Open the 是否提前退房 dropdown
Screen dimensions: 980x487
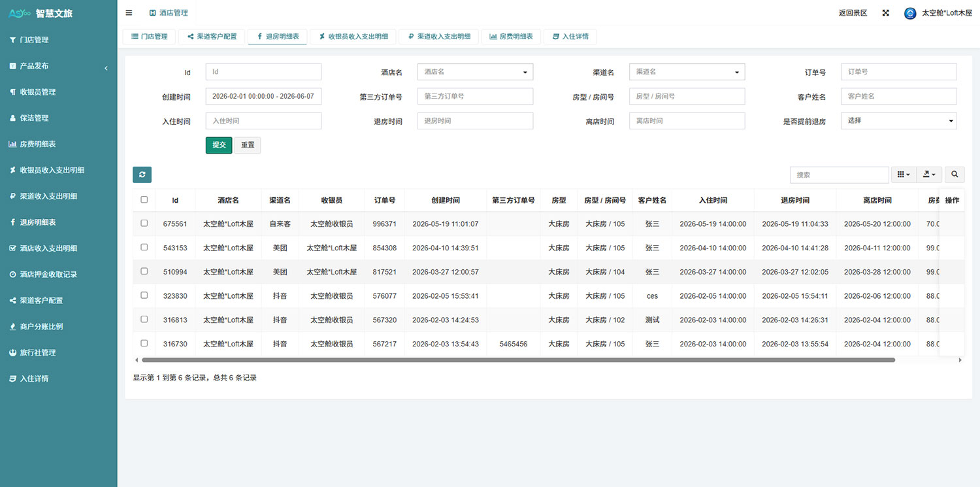point(898,121)
